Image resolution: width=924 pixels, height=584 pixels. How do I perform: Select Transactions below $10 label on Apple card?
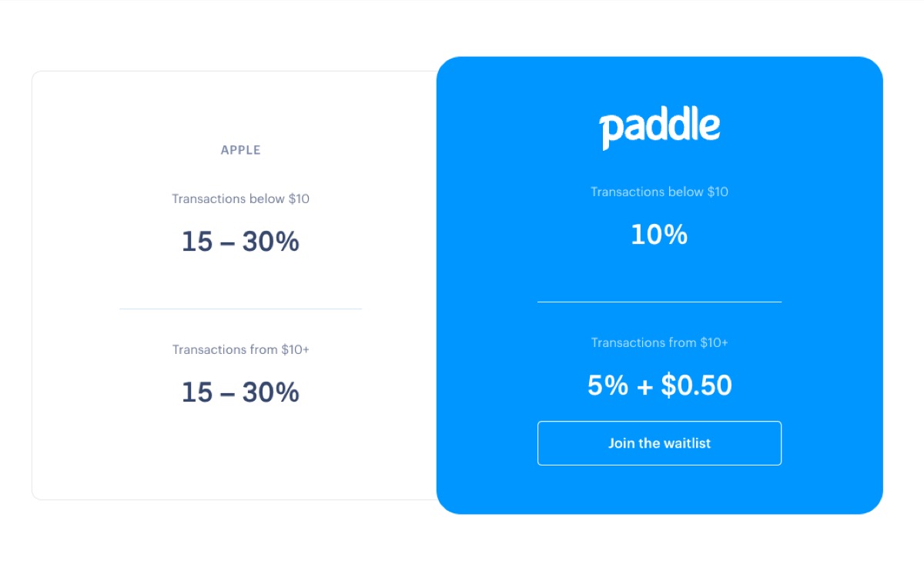240,199
